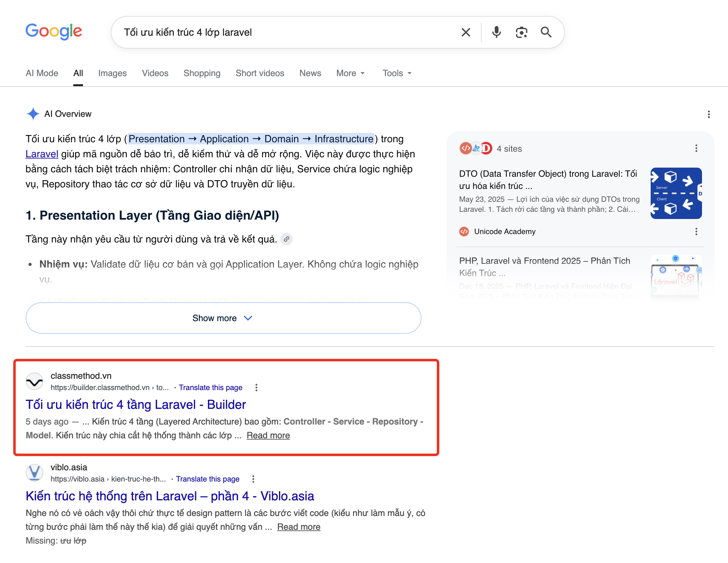The image size is (728, 563).
Task: Open 'Kiến trúc hệ thống trên Laravel – phần 4'
Action: (170, 496)
